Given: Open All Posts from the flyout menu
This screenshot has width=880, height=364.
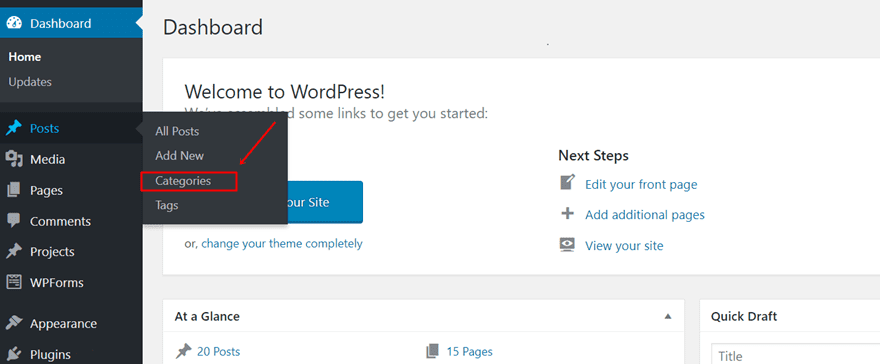Looking at the screenshot, I should (x=177, y=132).
